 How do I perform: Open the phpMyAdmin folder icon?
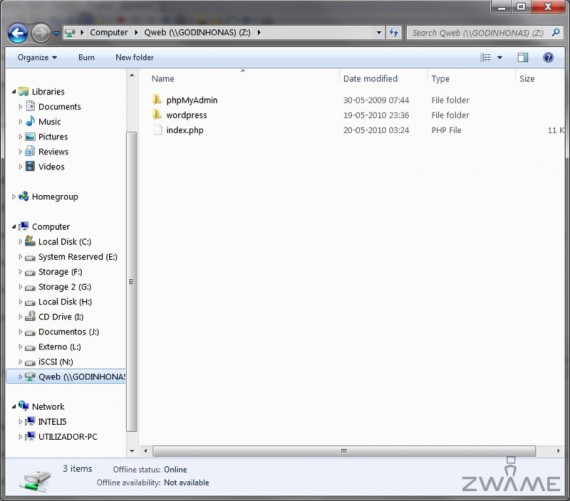[157, 100]
